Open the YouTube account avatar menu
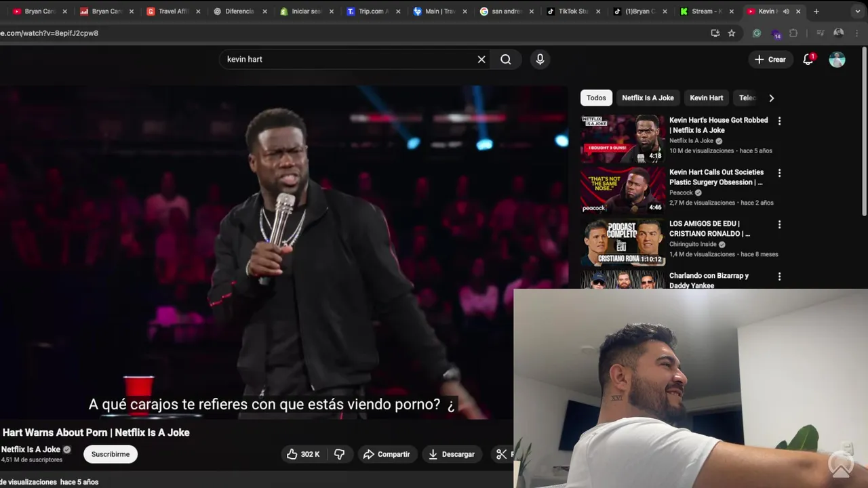 (x=837, y=60)
